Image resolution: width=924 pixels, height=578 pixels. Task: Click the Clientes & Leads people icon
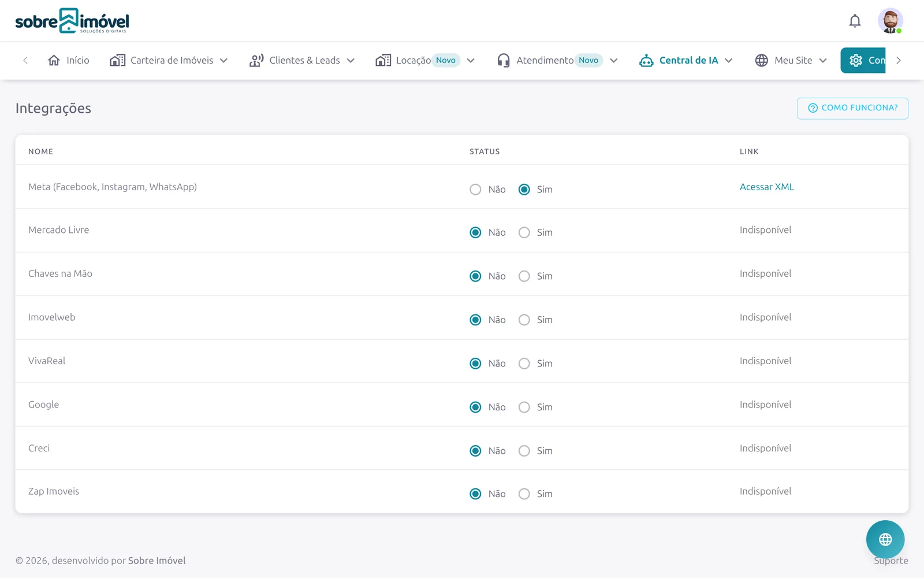pos(256,60)
